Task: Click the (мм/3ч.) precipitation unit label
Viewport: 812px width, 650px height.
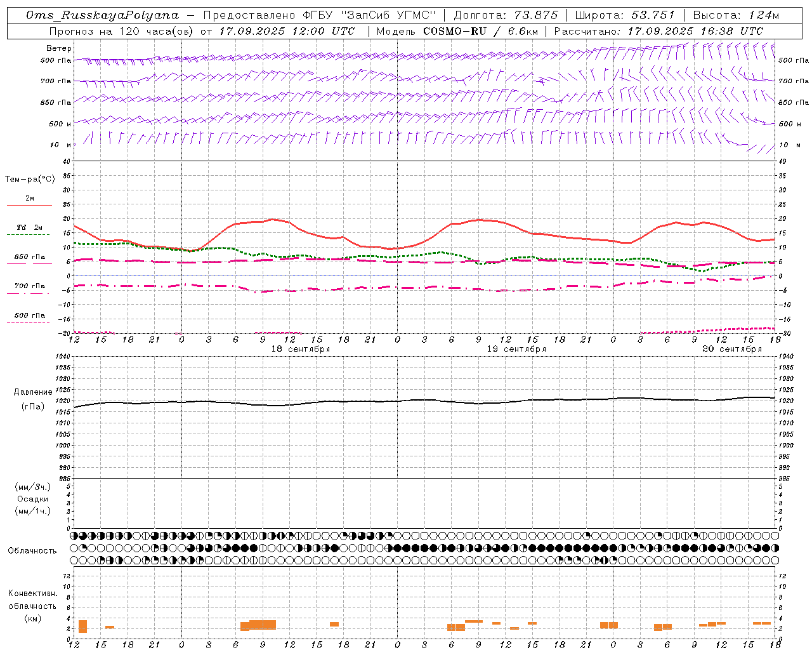Action: coord(33,487)
